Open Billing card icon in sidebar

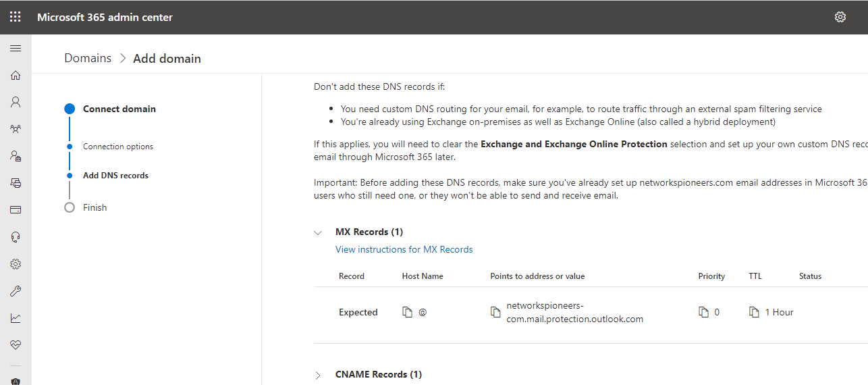click(16, 209)
